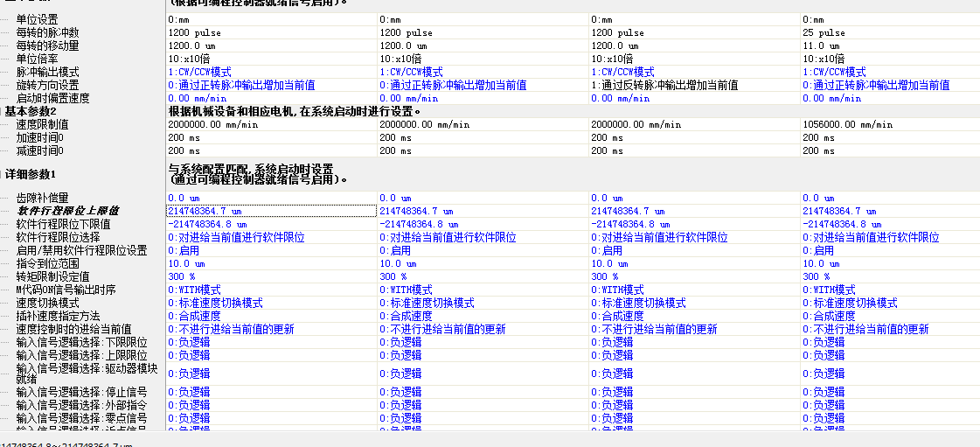Image resolution: width=980 pixels, height=447 pixels.
Task: Open second-column M代码ON信号输出时序 WITH模式 value
Action: point(409,290)
